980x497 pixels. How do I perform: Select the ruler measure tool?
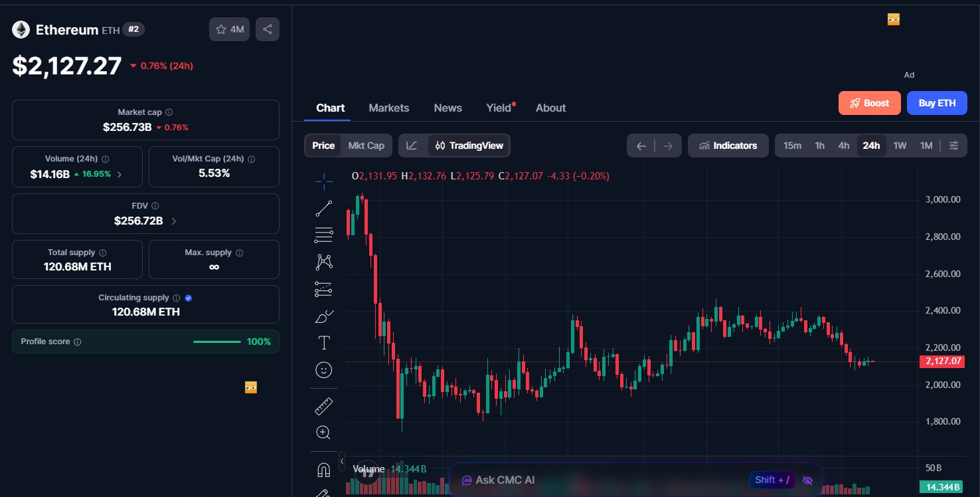pos(324,406)
